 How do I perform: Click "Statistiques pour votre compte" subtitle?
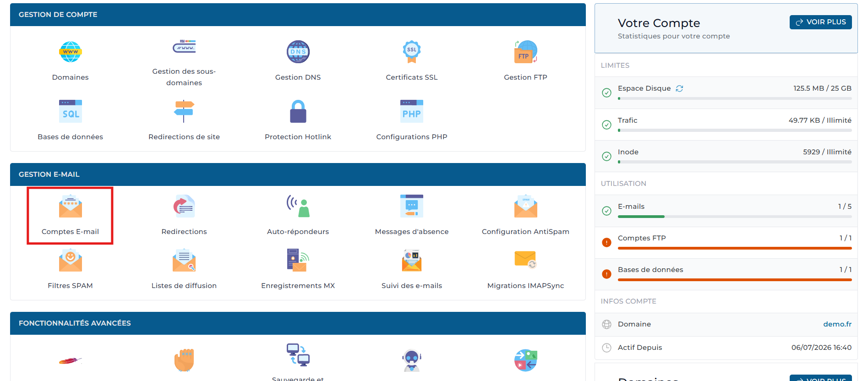coord(674,36)
